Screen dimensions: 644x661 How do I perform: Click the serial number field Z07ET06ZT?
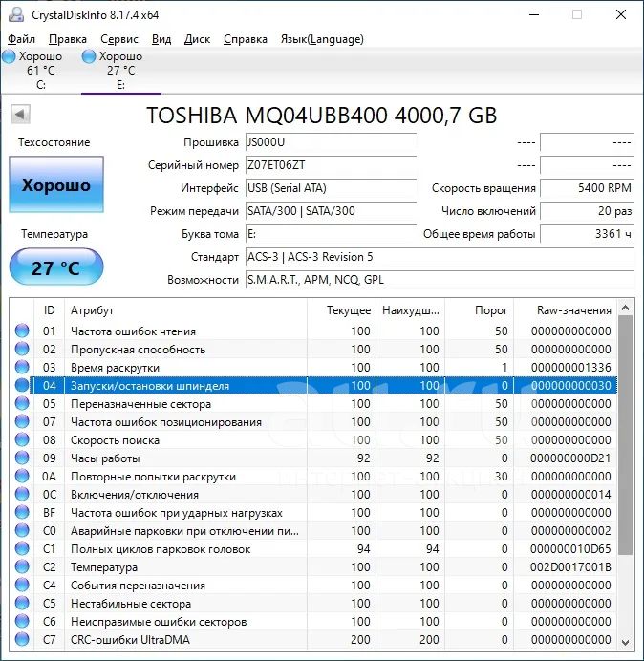click(331, 165)
